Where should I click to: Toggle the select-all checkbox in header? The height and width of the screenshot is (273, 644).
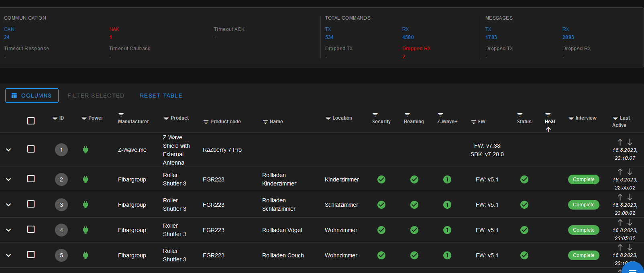pyautogui.click(x=31, y=121)
